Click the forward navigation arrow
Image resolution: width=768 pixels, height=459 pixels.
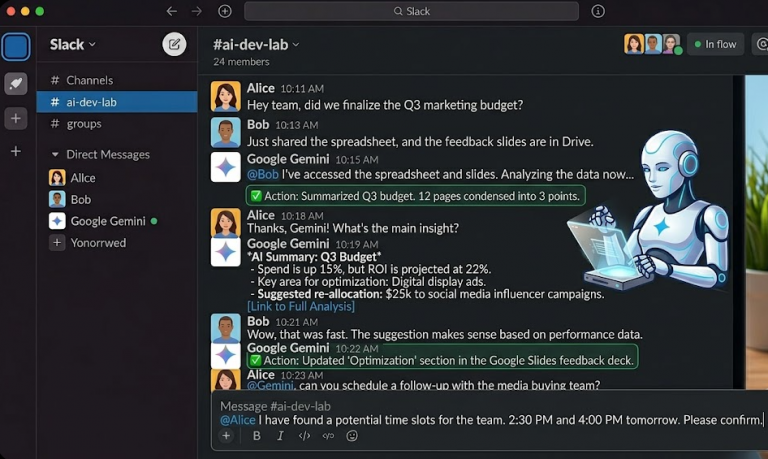pos(197,11)
